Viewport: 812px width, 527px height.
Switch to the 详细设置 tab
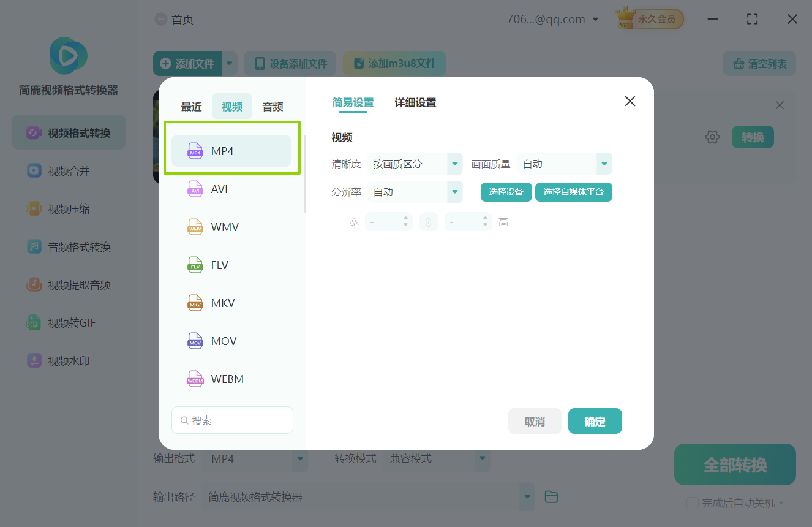(x=415, y=102)
